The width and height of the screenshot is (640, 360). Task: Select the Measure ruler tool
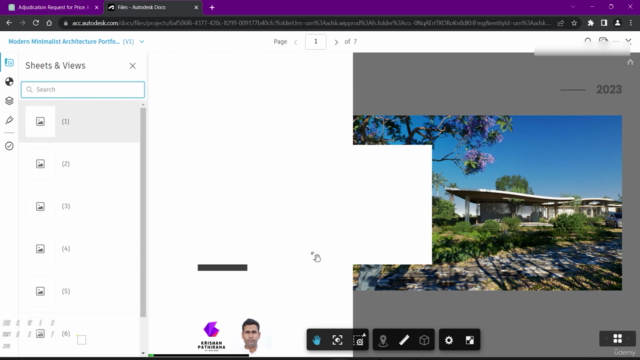click(404, 340)
